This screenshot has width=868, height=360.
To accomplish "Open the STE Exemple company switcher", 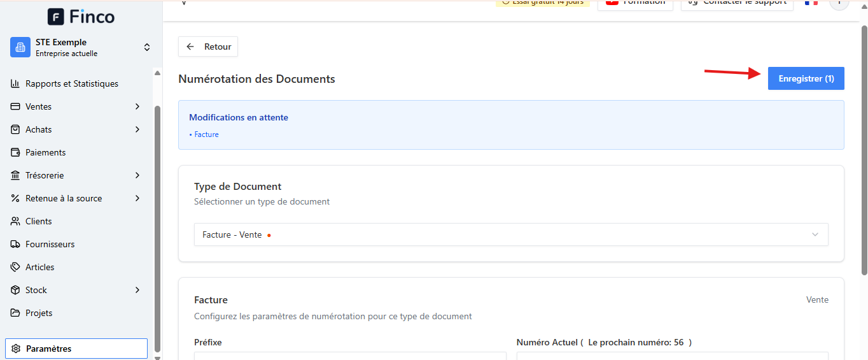I will [81, 48].
